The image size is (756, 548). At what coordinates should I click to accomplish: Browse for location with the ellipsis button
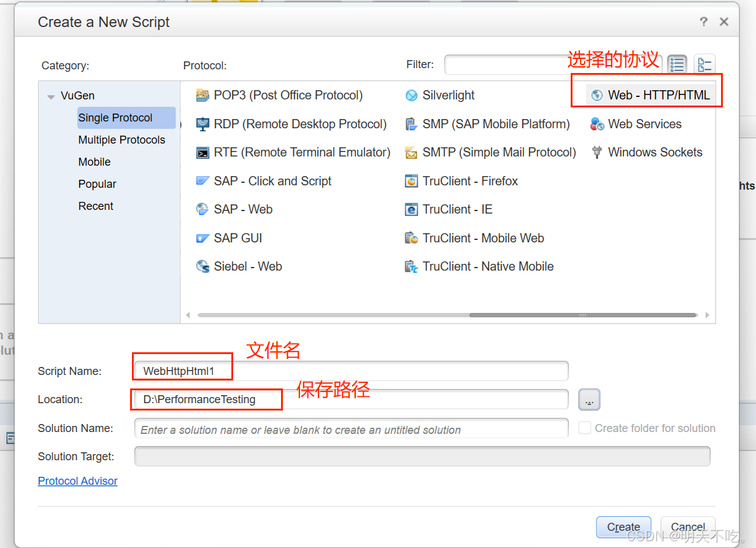coord(589,399)
